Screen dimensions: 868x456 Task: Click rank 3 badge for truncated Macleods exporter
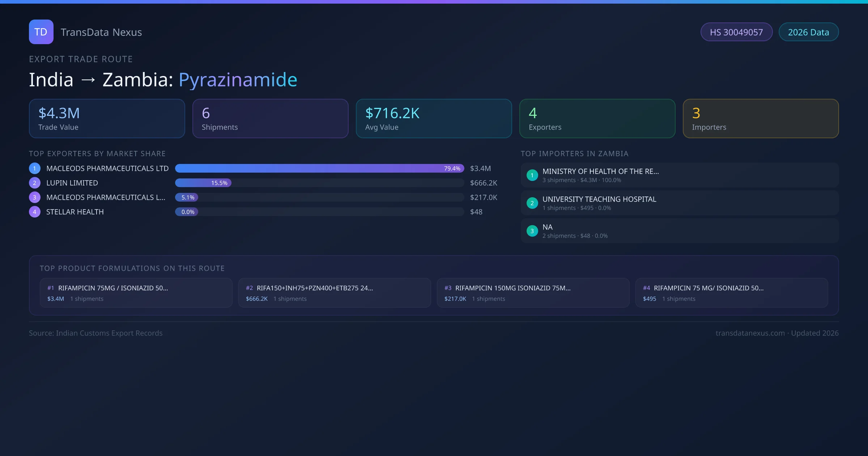[x=35, y=197]
